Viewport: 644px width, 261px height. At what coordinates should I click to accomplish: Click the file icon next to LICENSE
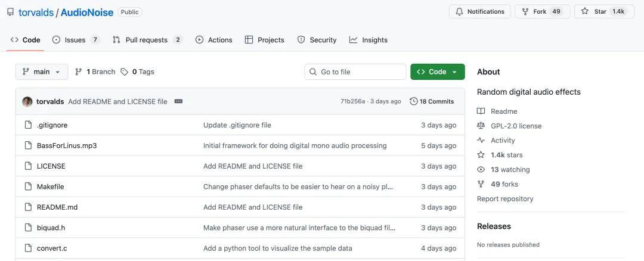28,166
